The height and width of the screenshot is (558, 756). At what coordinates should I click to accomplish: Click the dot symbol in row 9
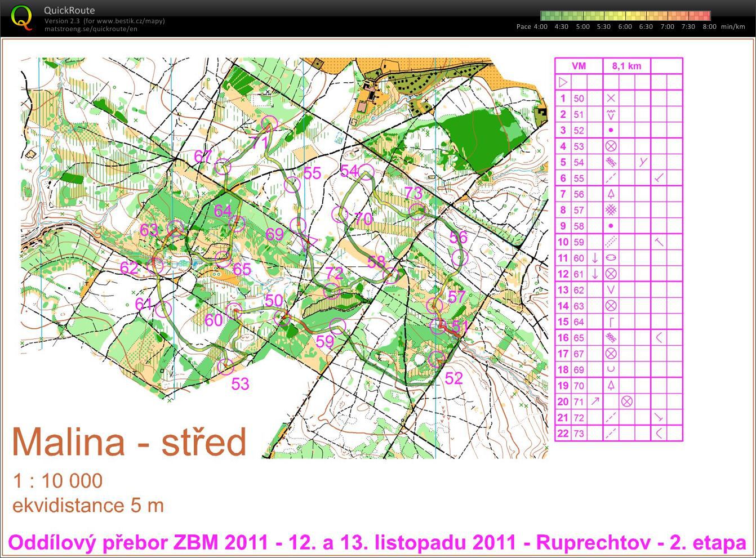611,226
